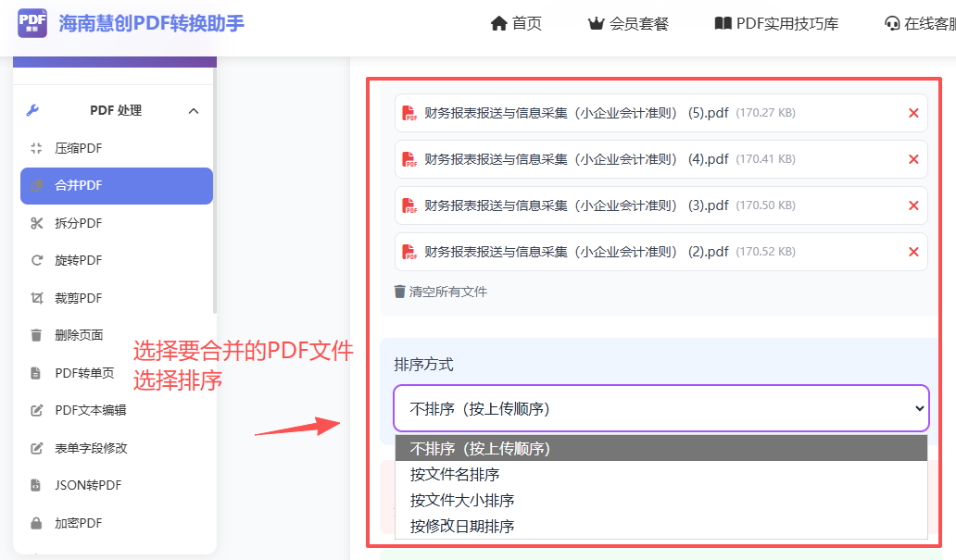This screenshot has height=560, width=956.
Task: Click the size label (170.41 KB)
Action: click(766, 159)
